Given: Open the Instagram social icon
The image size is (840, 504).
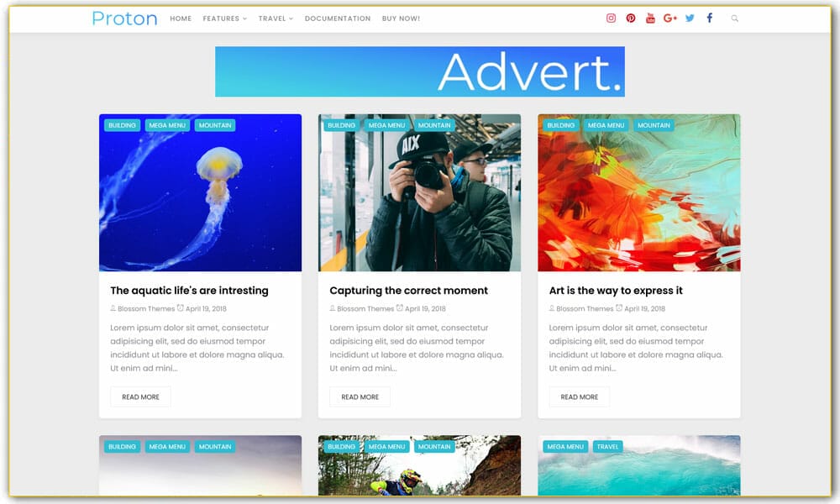Looking at the screenshot, I should (x=611, y=18).
